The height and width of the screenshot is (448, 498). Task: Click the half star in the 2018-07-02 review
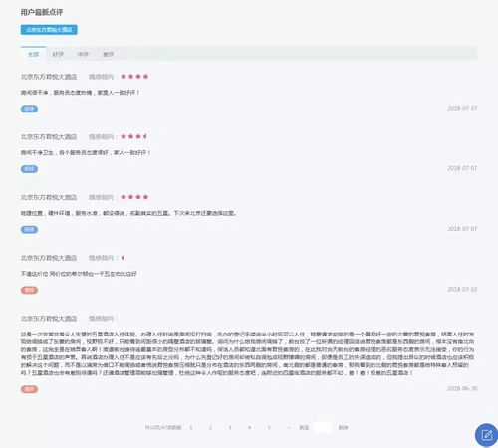[x=123, y=258]
